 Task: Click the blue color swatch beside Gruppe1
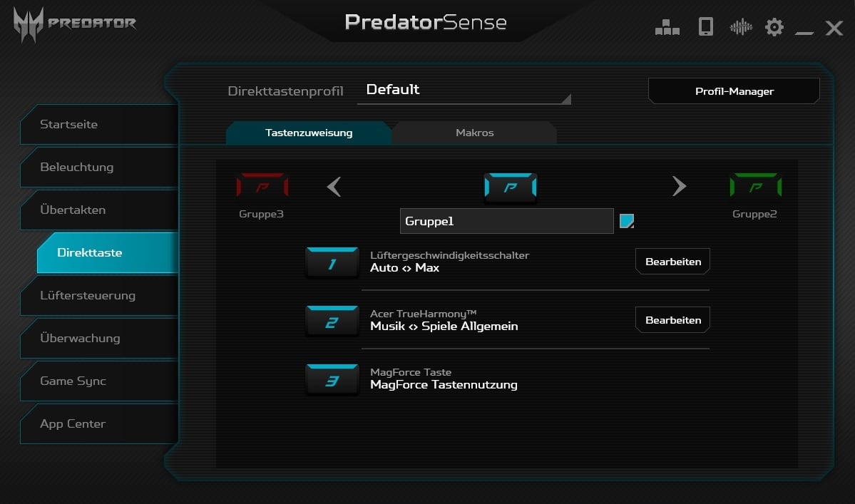[627, 221]
